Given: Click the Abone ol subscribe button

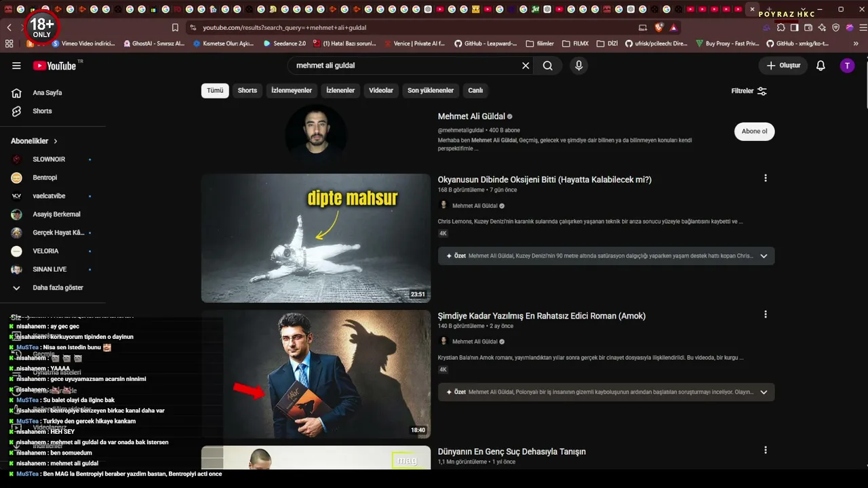Looking at the screenshot, I should tap(754, 131).
